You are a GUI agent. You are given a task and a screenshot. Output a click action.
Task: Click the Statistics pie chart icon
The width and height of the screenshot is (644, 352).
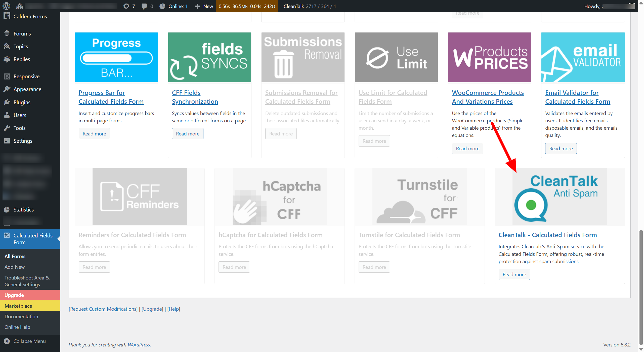[x=7, y=209]
